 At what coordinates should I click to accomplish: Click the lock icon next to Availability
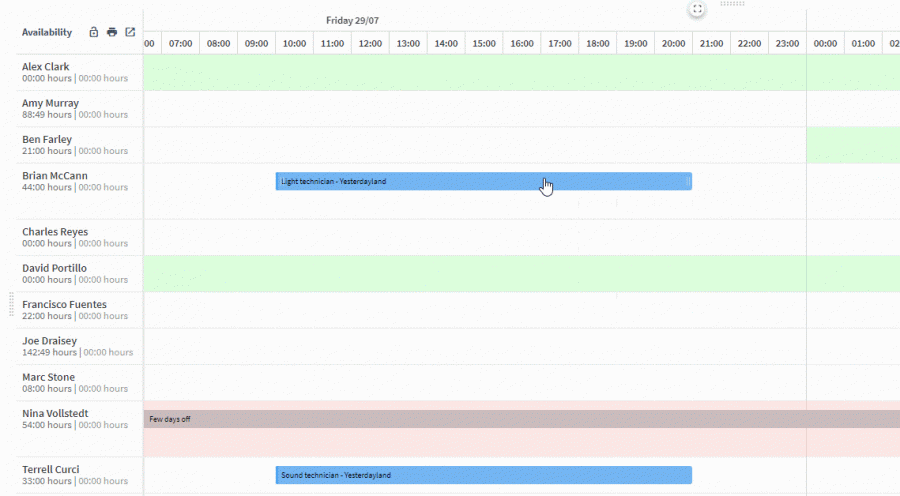(x=94, y=32)
